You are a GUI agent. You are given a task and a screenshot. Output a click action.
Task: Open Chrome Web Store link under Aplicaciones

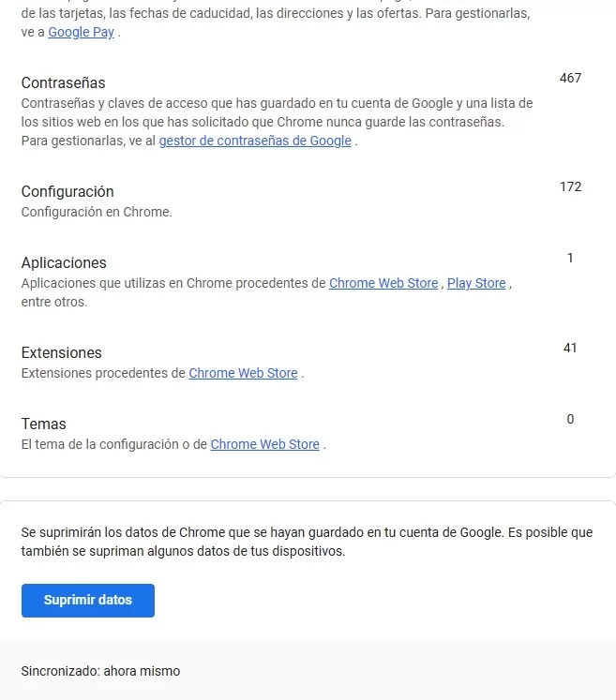pyautogui.click(x=383, y=283)
